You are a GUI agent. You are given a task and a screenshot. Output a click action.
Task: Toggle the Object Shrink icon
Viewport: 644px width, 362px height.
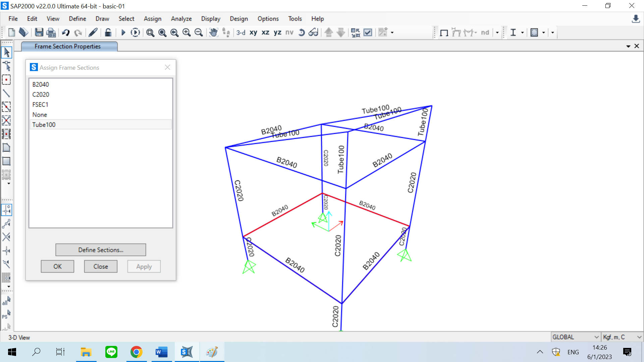pos(356,33)
